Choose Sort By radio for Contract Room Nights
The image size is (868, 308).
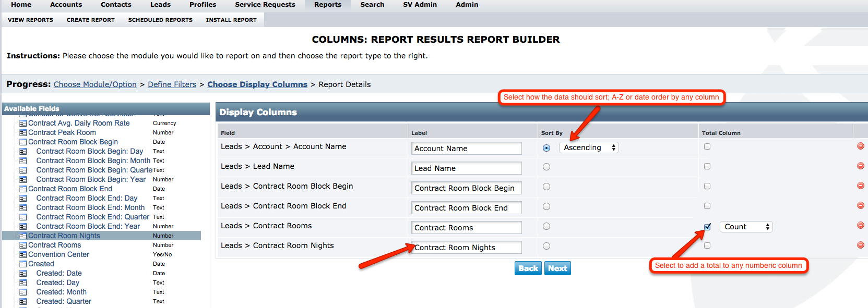click(546, 246)
